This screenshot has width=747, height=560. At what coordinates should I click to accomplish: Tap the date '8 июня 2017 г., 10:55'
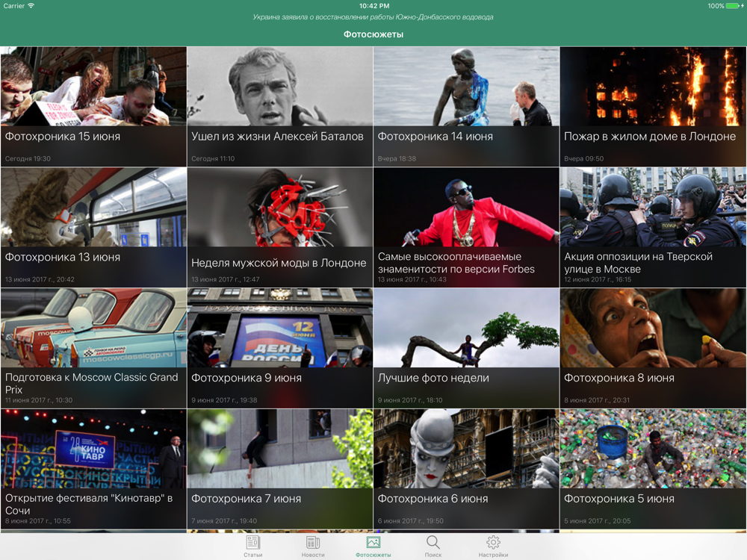(x=37, y=521)
